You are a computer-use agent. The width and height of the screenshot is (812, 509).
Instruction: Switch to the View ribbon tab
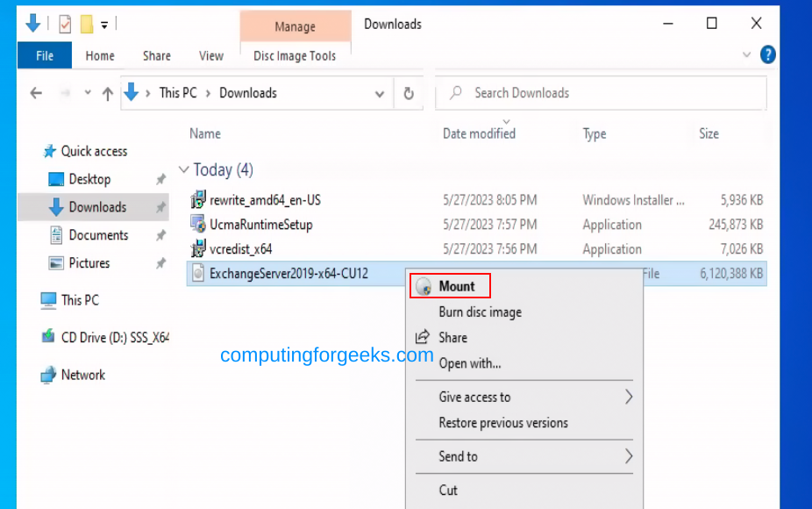210,54
